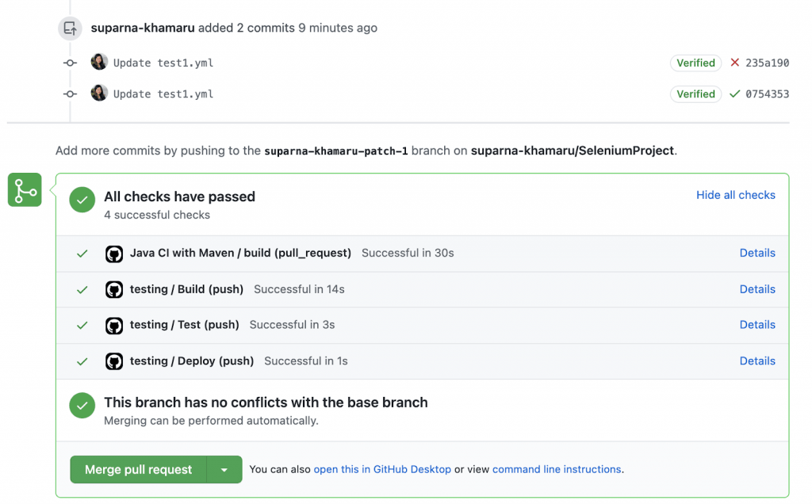This screenshot has height=504, width=812.
Task: Click the push event icon beside suparna-khamaru
Action: pos(71,29)
